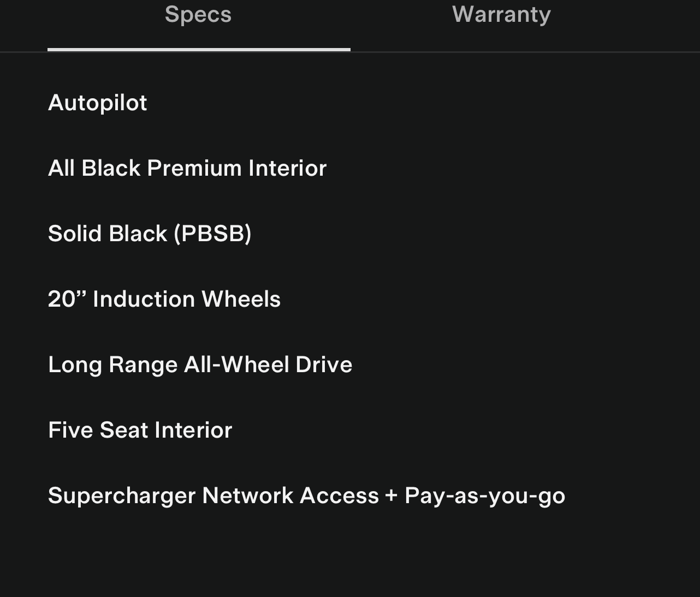Image resolution: width=700 pixels, height=597 pixels.
Task: Open the Warranty tab
Action: tap(501, 15)
